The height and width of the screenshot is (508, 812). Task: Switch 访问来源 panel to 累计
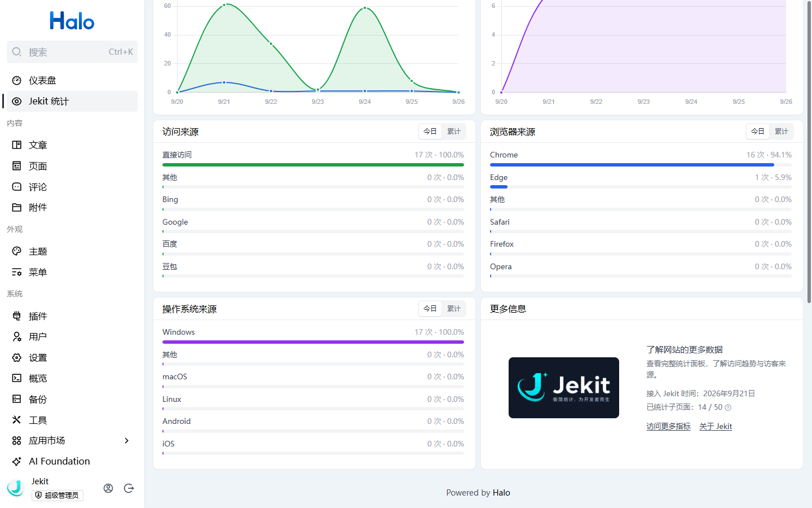click(454, 132)
